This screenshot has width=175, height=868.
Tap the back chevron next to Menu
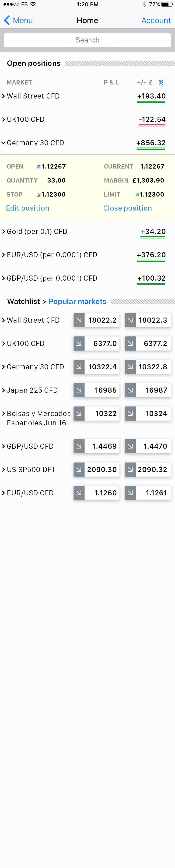pyautogui.click(x=7, y=21)
